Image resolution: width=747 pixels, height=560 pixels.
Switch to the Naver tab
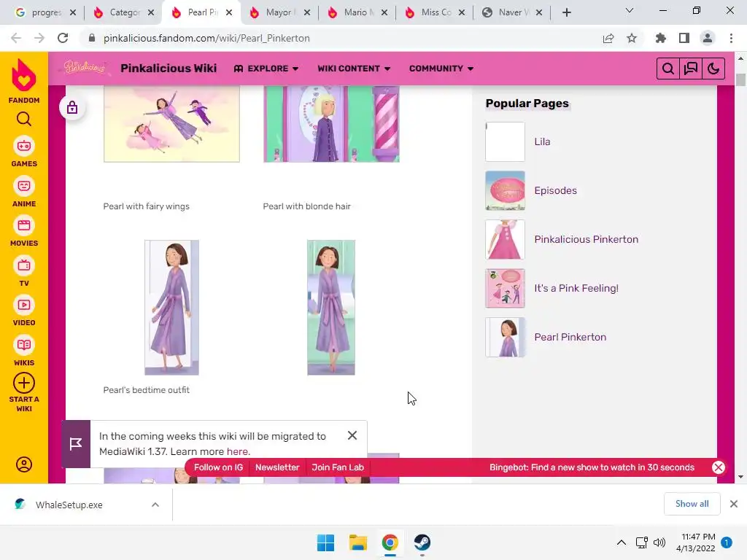(513, 12)
